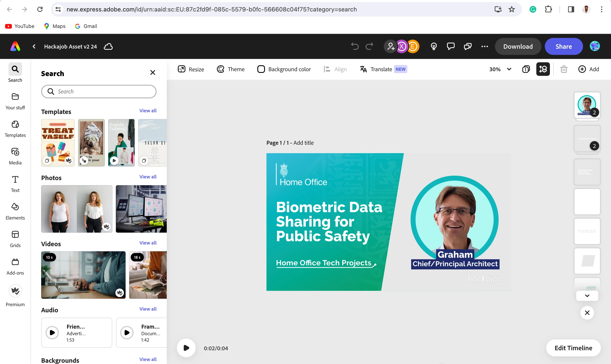
Task: Switch to the Media sidebar tab
Action: [15, 156]
